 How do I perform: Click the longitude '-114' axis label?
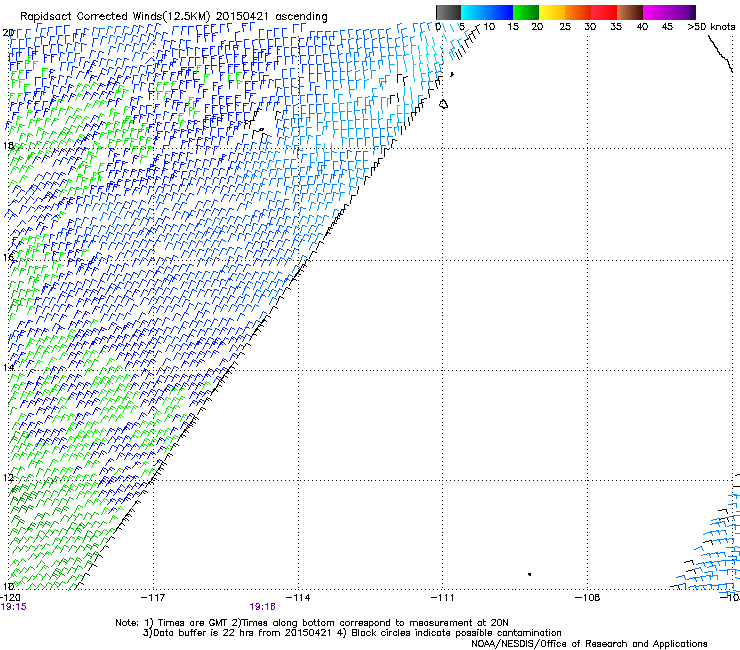click(x=298, y=598)
